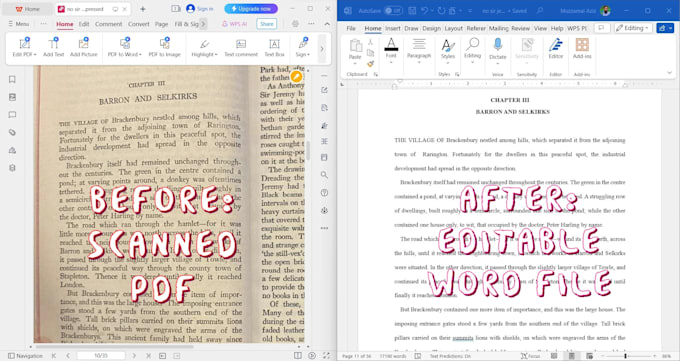680x361 pixels.
Task: Toggle AutoSave switch in Word
Action: [393, 10]
